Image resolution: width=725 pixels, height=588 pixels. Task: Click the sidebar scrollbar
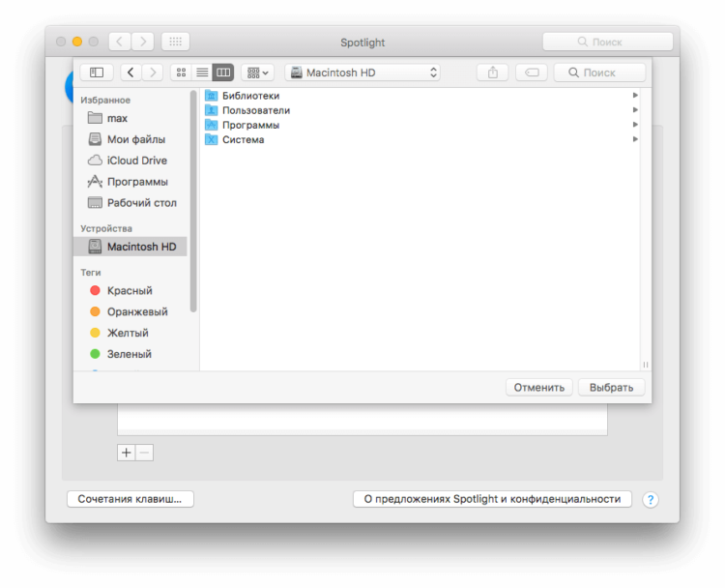(193, 202)
